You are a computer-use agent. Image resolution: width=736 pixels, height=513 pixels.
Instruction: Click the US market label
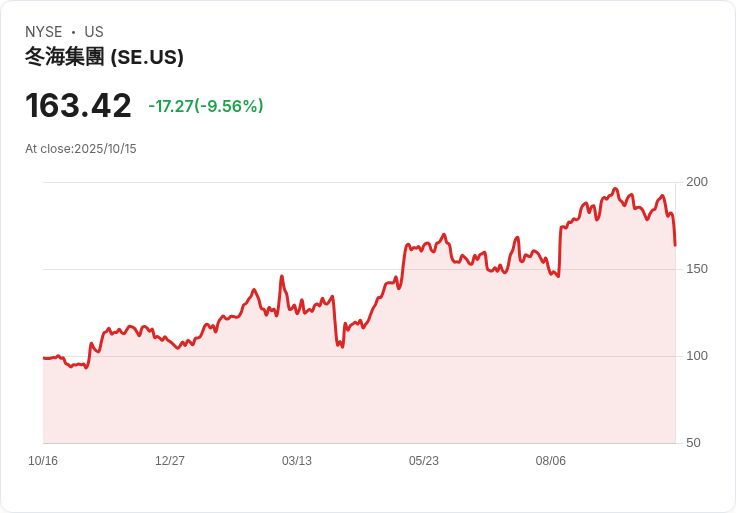coord(94,32)
